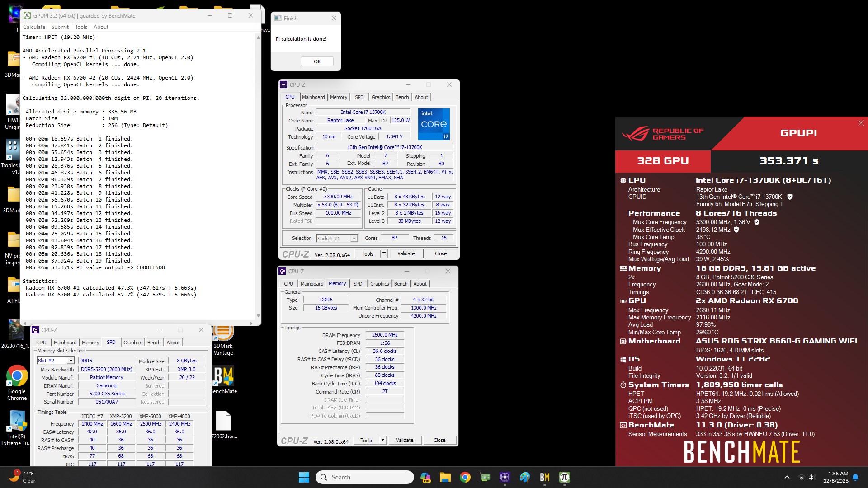The height and width of the screenshot is (488, 868).
Task: Click Part Number 5200 C36 Series
Action: [x=107, y=394]
